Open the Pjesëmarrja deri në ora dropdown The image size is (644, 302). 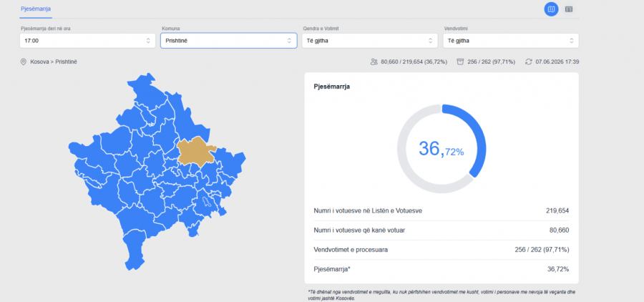point(87,41)
